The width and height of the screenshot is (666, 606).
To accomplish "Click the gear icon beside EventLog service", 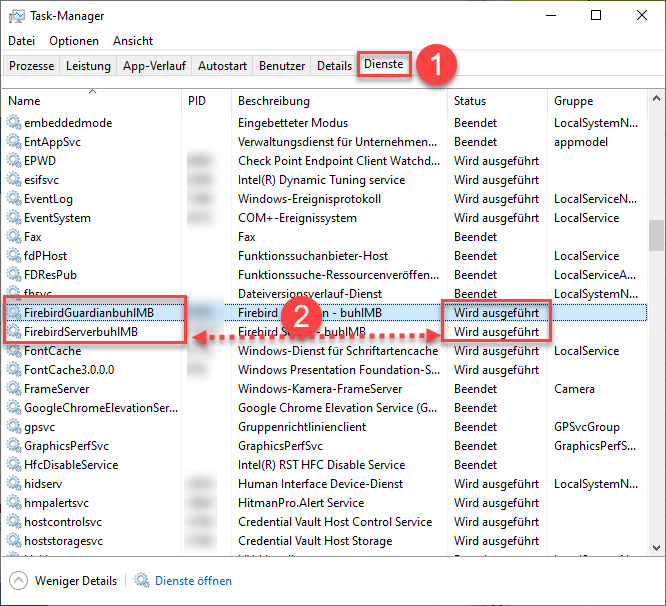I will [14, 199].
